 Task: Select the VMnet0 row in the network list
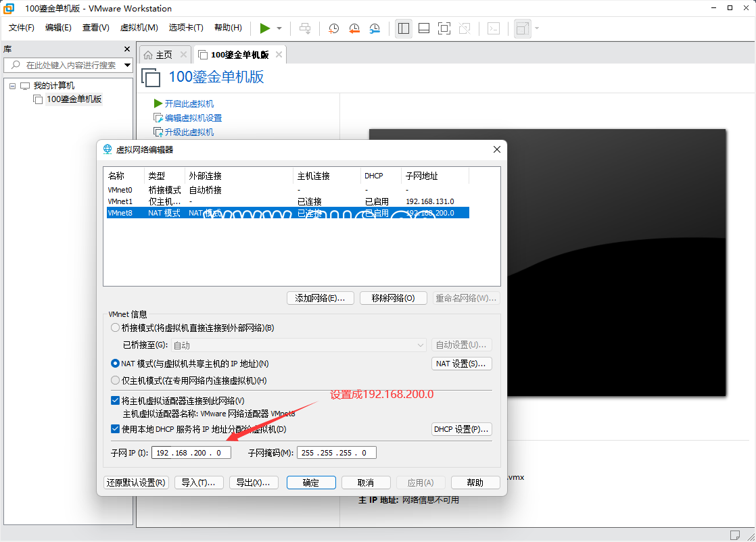tap(288, 191)
